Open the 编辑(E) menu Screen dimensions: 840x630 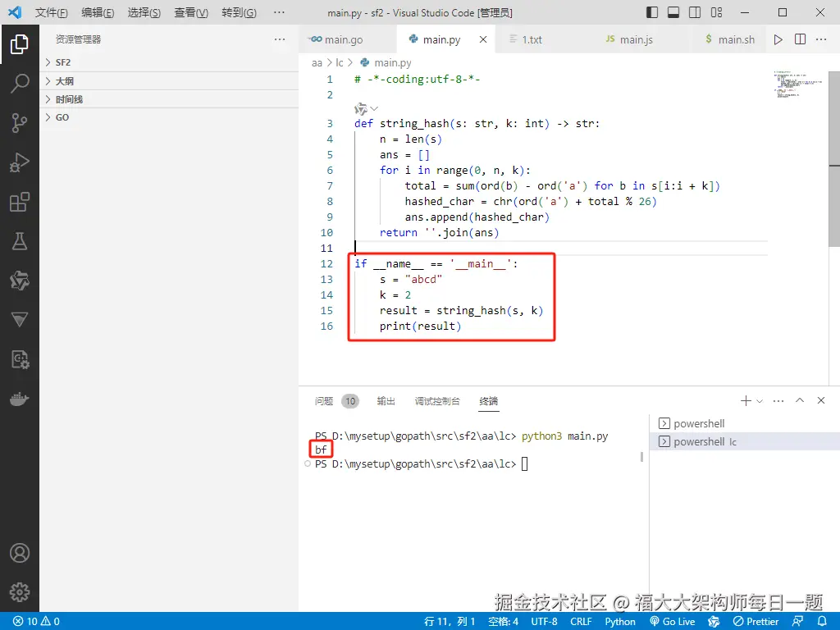[x=98, y=12]
